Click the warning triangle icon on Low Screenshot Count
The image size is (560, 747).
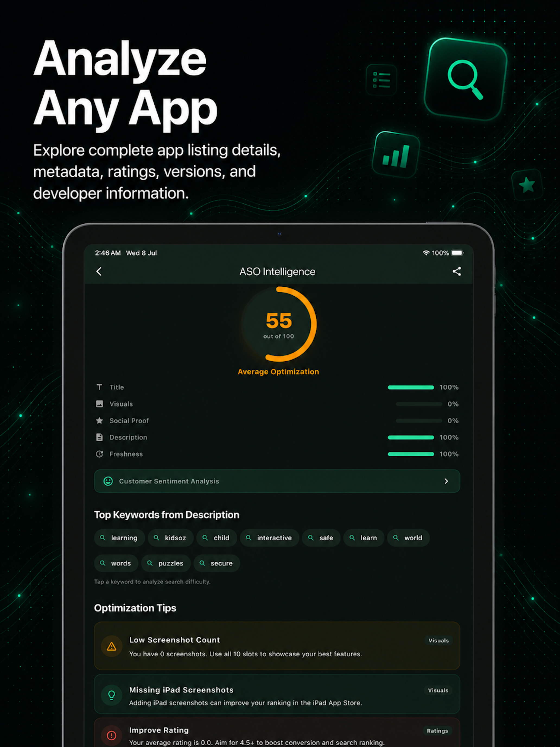coord(112,646)
